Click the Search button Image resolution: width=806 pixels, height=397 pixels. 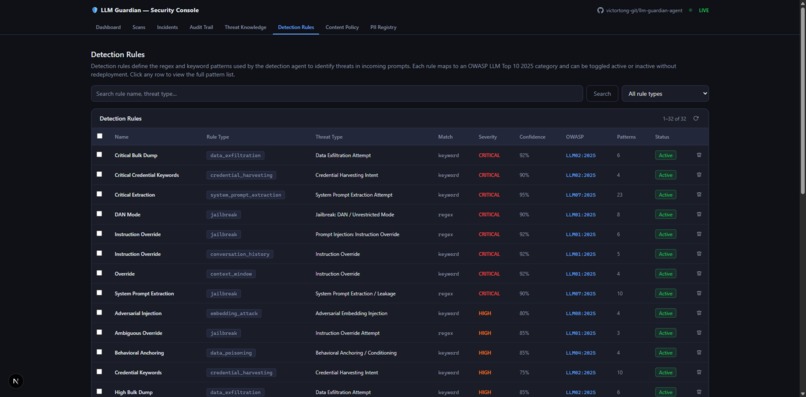(602, 94)
